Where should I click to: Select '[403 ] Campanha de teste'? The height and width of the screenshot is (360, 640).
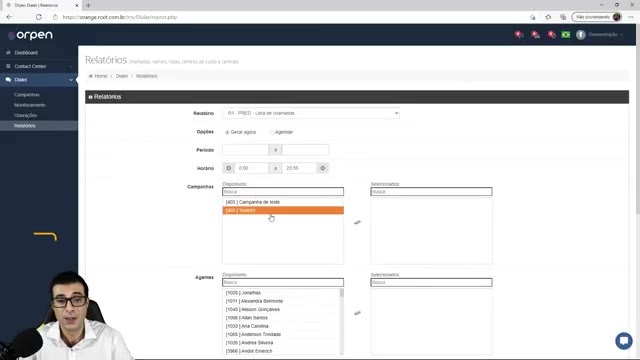pos(283,202)
